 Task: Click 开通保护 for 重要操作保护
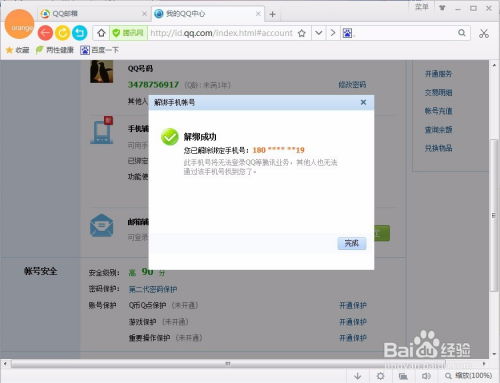[x=353, y=338]
